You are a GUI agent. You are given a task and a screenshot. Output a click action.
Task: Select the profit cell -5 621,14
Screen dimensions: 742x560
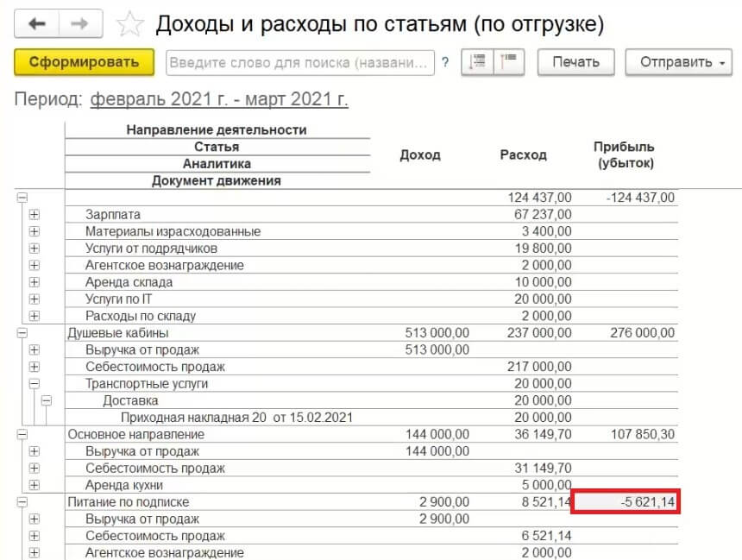(x=626, y=502)
